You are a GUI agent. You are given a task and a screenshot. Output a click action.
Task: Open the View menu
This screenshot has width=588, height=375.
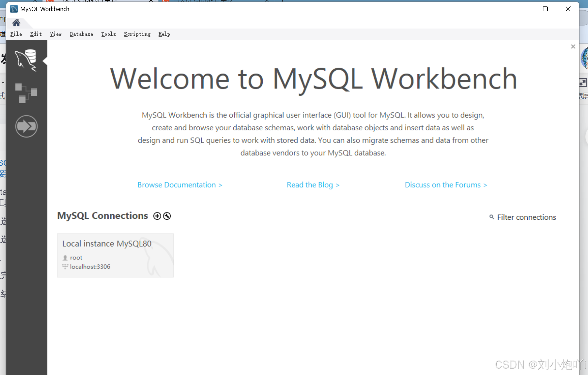56,34
